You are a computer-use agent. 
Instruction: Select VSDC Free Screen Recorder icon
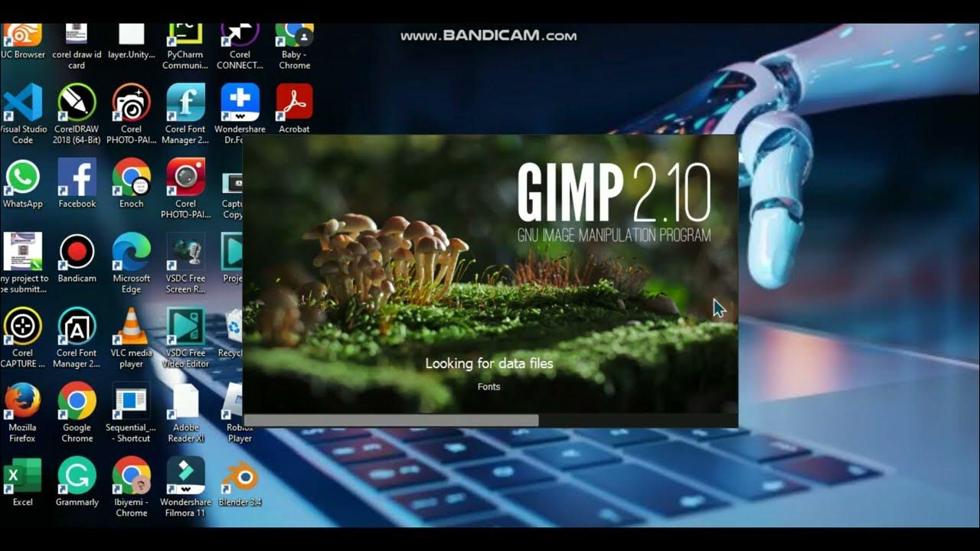point(185,263)
